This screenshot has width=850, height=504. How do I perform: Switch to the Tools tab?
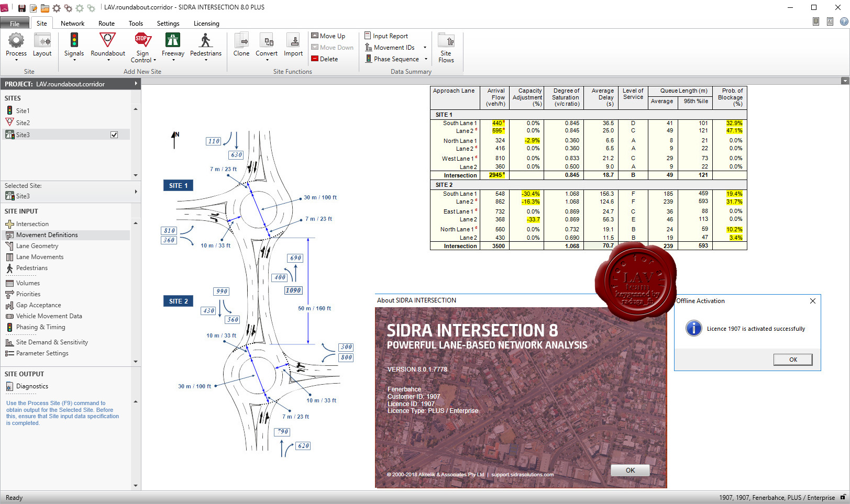[x=136, y=24]
